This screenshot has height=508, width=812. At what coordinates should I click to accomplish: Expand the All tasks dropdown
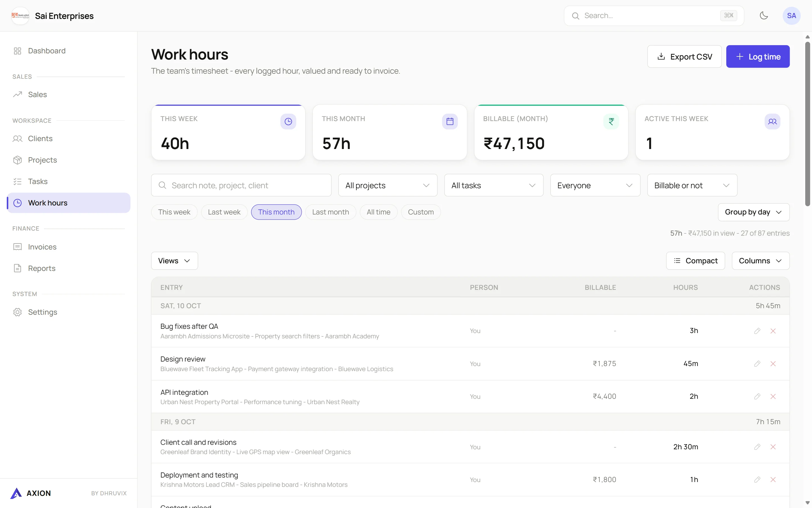[494, 185]
